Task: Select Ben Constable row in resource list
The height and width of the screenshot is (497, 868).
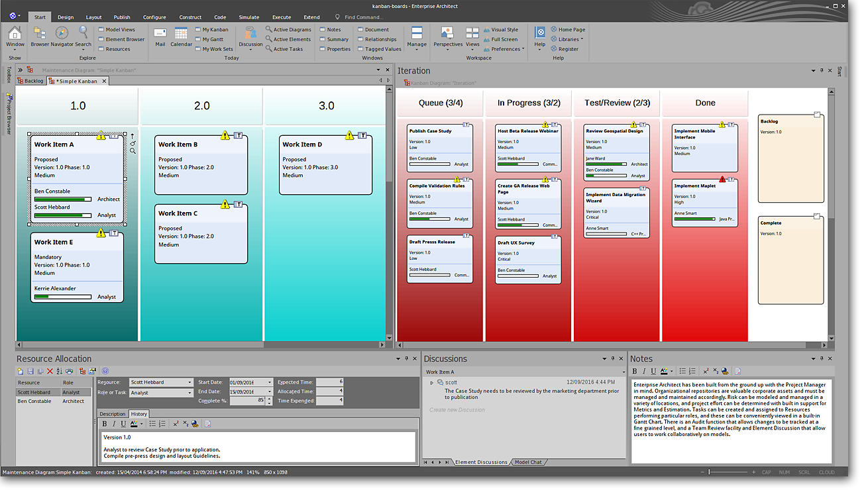Action: click(x=34, y=401)
